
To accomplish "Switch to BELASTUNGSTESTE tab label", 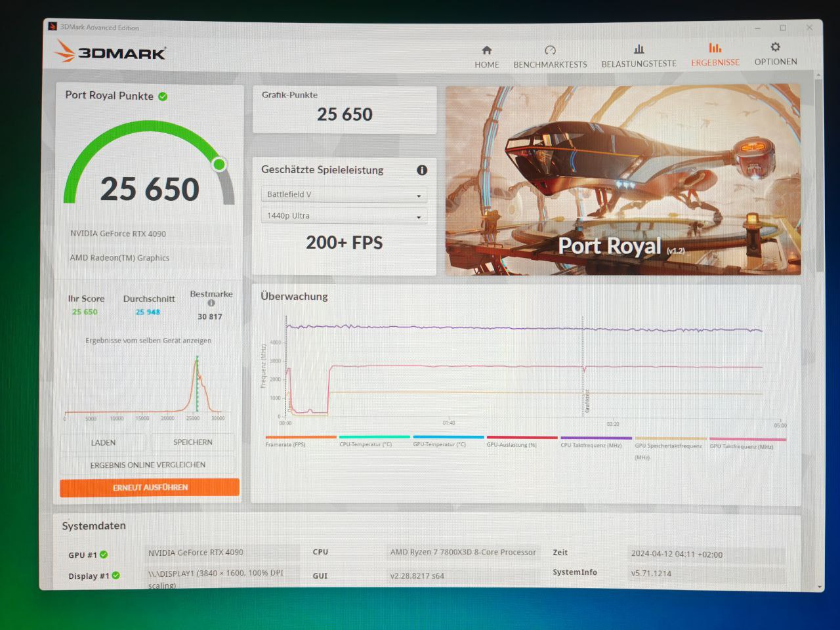I will click(x=639, y=64).
